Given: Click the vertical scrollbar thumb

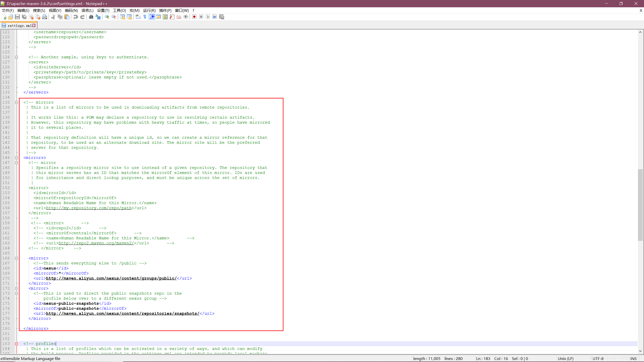Looking at the screenshot, I should (x=640, y=205).
